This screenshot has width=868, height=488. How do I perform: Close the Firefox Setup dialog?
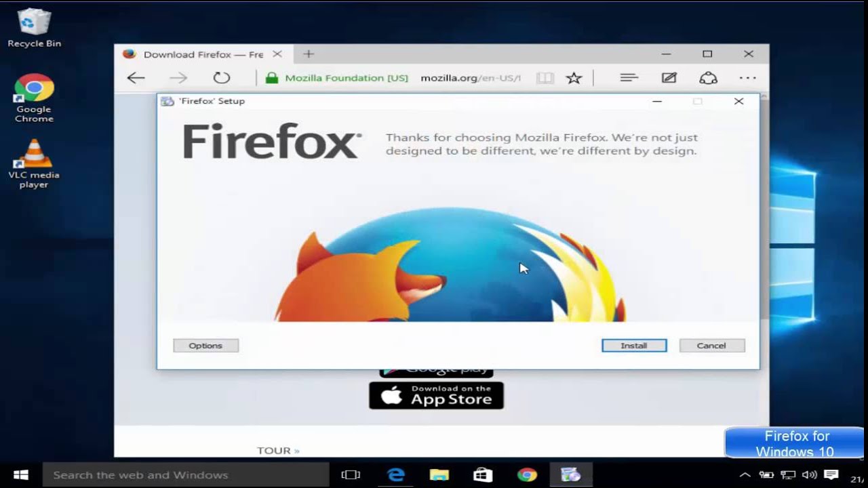[738, 101]
